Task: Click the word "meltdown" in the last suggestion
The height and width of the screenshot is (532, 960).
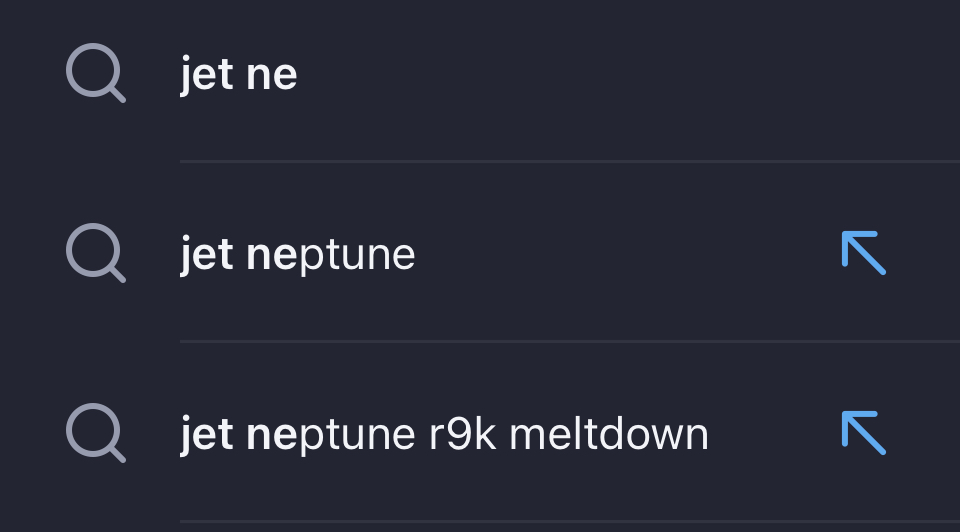Action: [609, 434]
